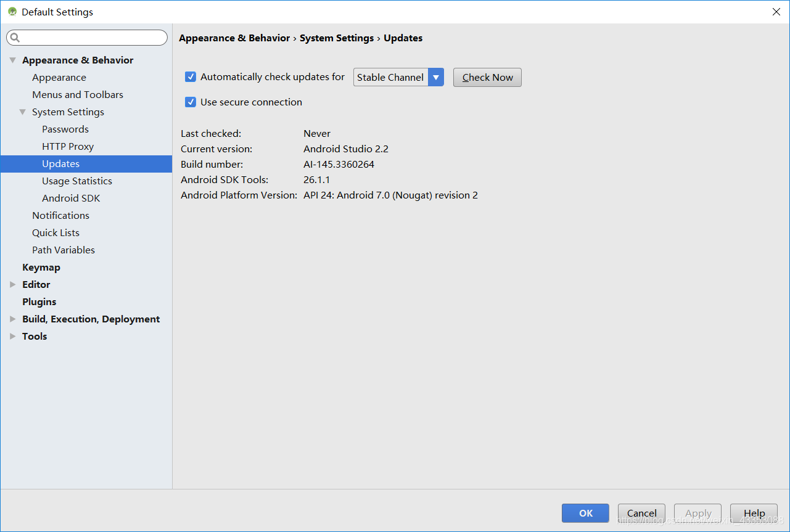Click the Android Studio logo in title bar
This screenshot has height=532, width=790.
click(12, 12)
